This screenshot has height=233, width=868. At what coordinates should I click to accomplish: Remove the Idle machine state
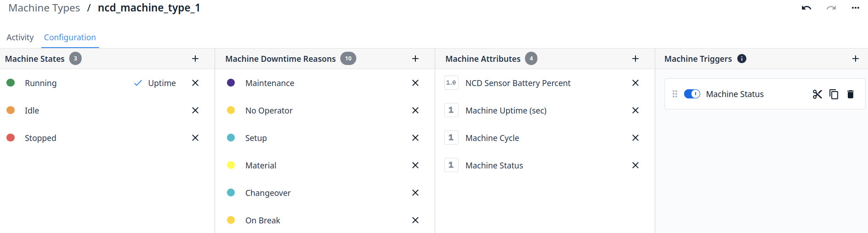[195, 110]
